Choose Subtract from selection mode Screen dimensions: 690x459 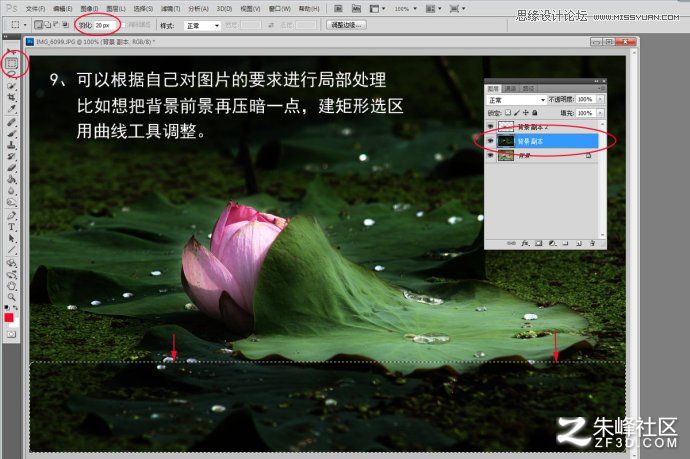pos(56,25)
